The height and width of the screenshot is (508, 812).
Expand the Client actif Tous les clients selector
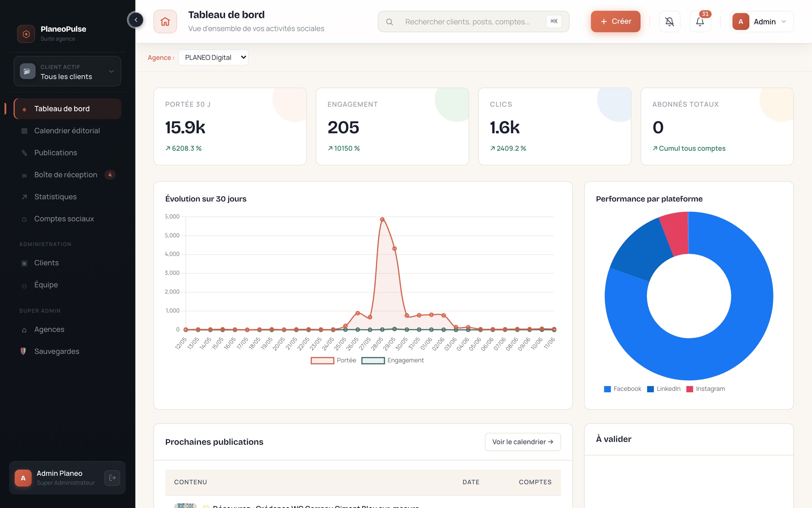point(67,71)
